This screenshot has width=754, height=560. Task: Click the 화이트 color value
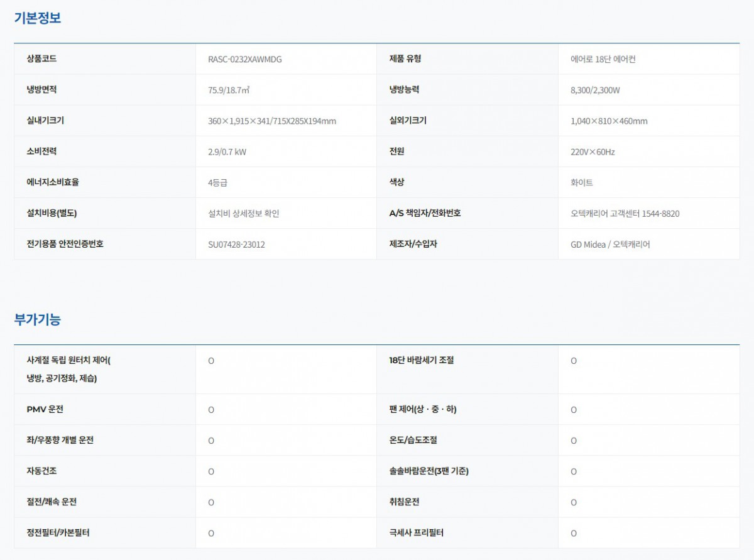(581, 183)
